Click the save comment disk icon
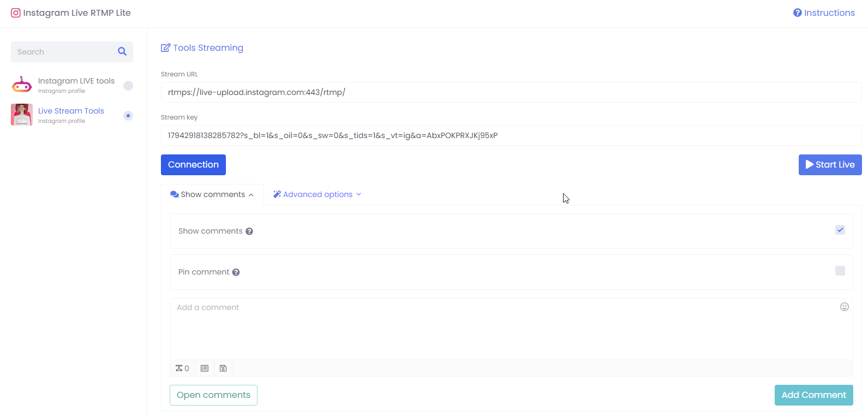 tap(223, 368)
